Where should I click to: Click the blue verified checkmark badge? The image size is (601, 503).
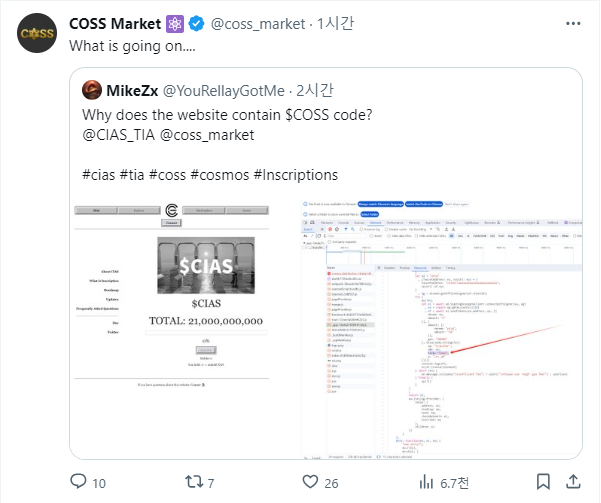click(197, 24)
